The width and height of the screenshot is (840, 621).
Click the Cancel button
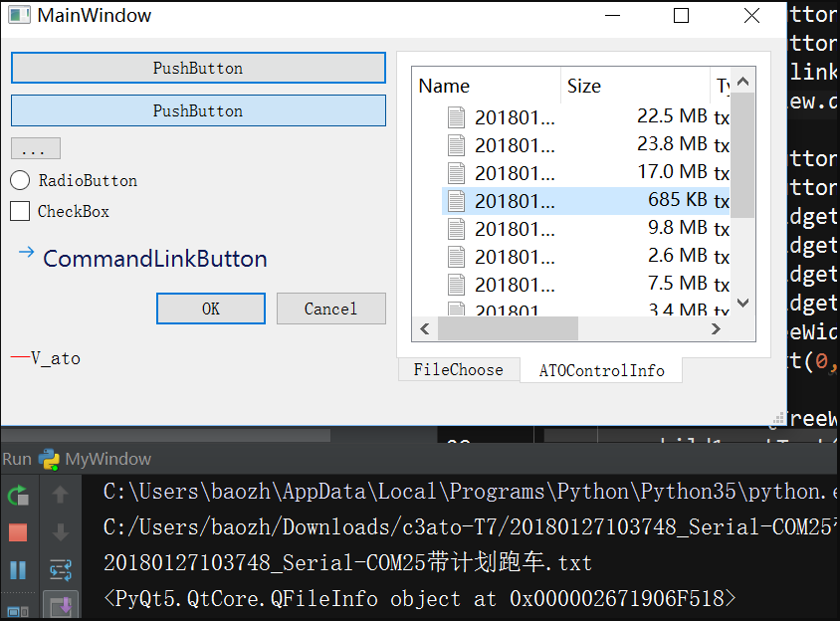pos(331,309)
